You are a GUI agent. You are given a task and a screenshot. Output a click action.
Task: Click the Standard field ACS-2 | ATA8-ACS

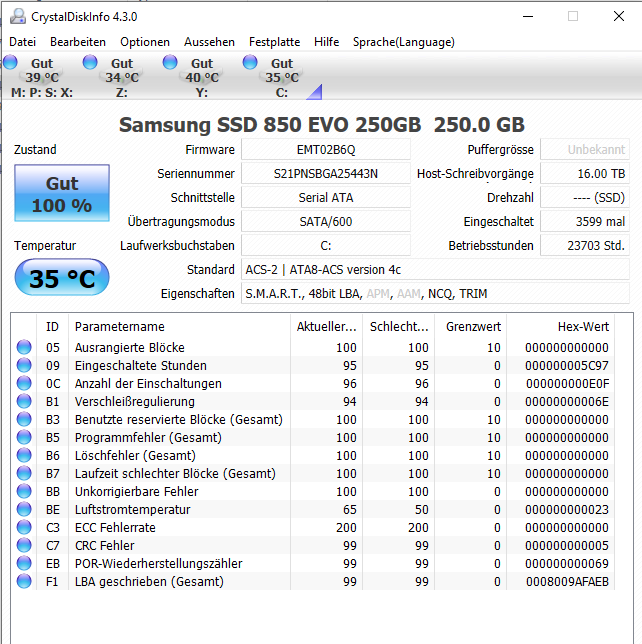click(435, 270)
